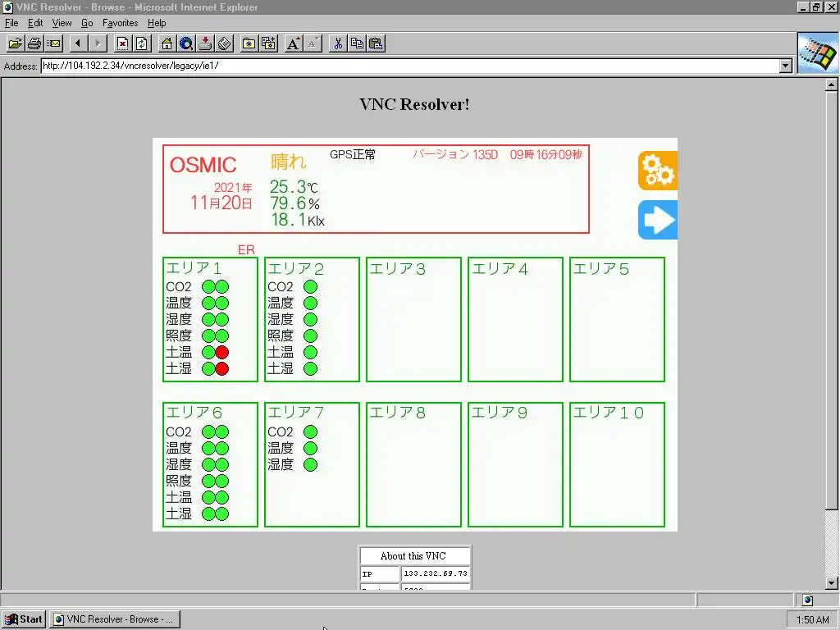
Task: Open the Go menu
Action: pyautogui.click(x=87, y=23)
